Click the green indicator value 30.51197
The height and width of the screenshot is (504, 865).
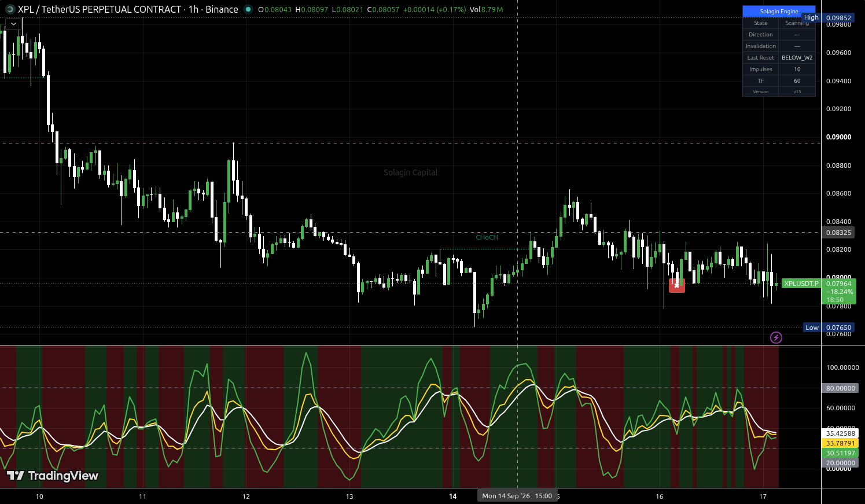click(840, 453)
